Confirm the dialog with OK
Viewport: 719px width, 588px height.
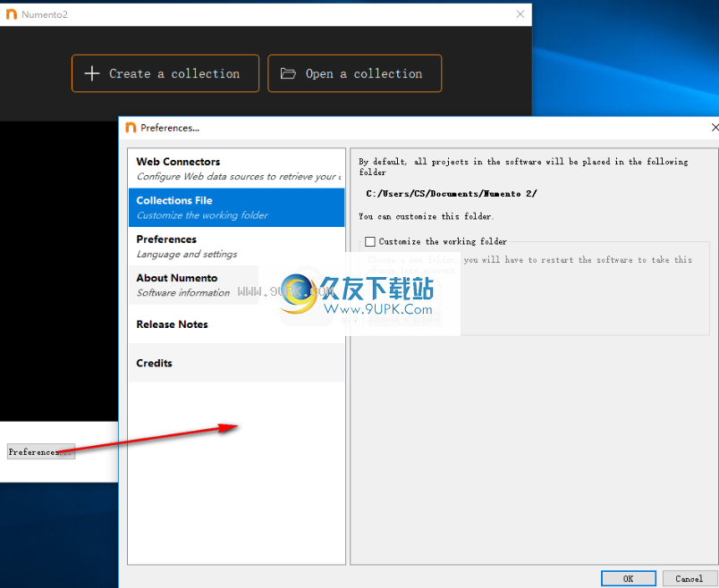pyautogui.click(x=628, y=578)
